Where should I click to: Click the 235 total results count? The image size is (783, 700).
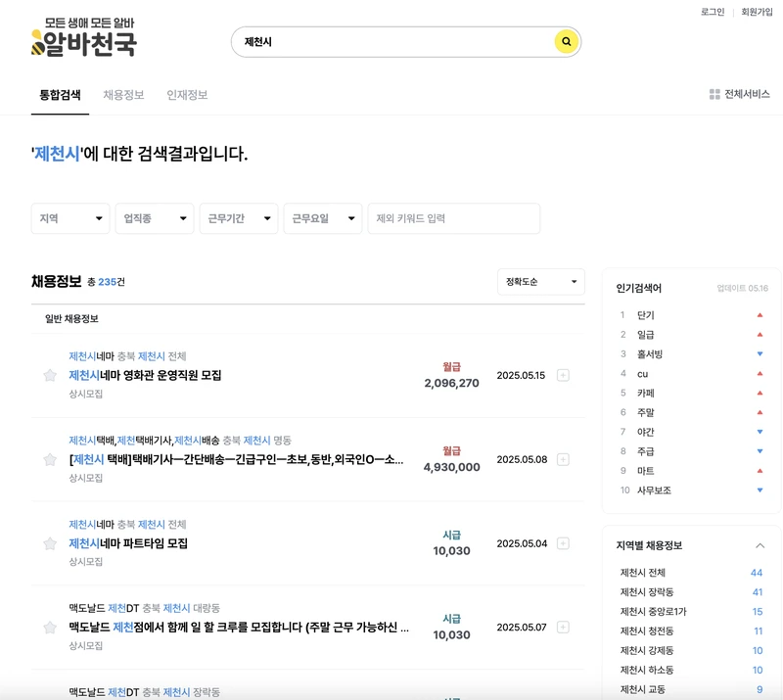[x=108, y=282]
